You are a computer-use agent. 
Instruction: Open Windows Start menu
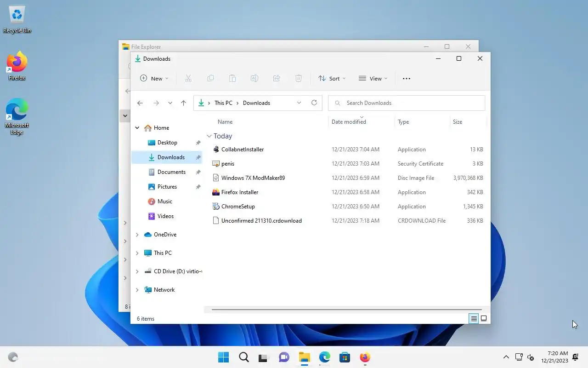[223, 357]
